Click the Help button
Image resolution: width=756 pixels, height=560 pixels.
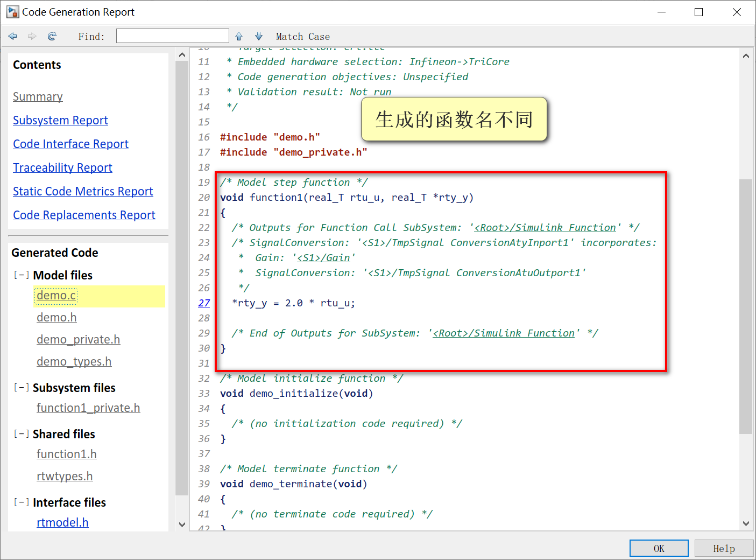pyautogui.click(x=724, y=548)
